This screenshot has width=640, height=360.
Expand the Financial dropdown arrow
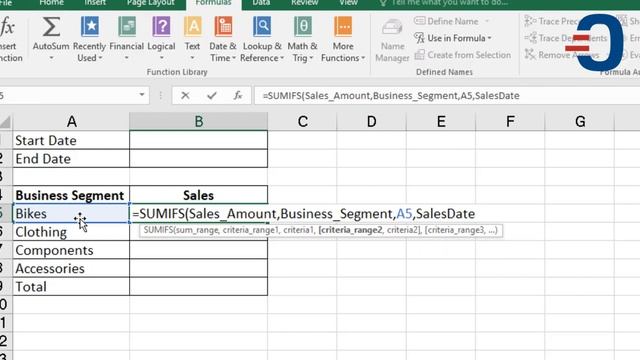pyautogui.click(x=127, y=58)
